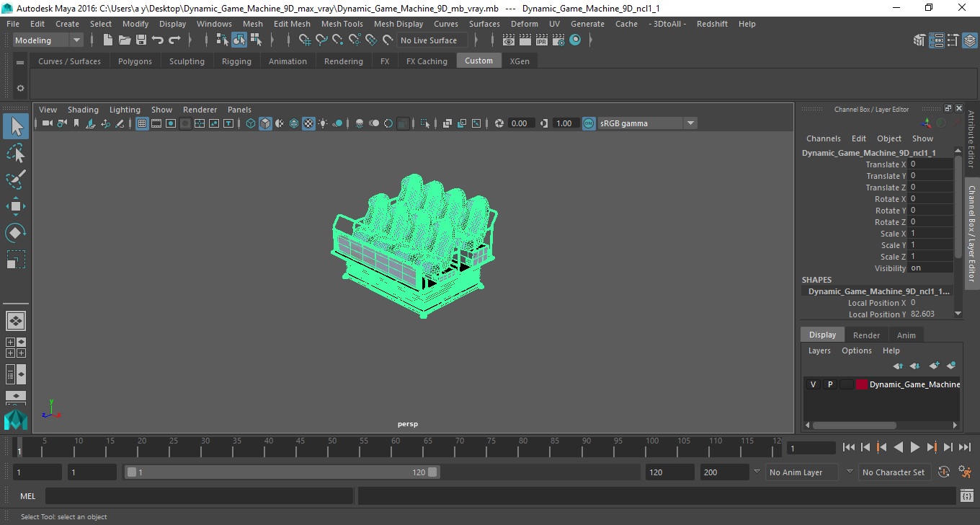
Task: Activate the Paint selection tool
Action: (16, 180)
